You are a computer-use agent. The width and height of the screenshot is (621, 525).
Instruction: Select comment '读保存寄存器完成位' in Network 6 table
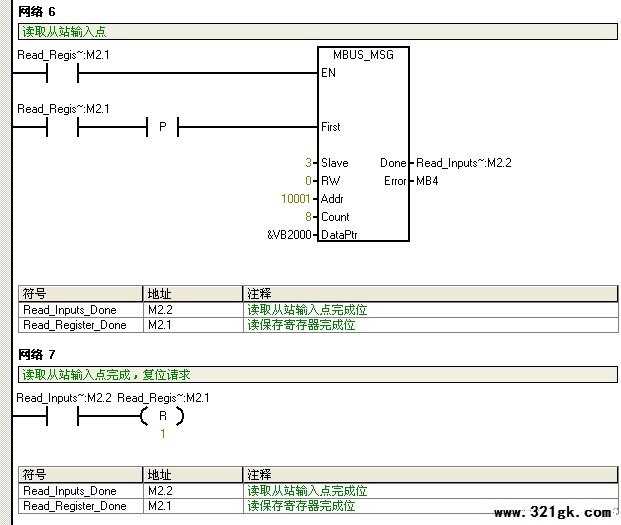pyautogui.click(x=301, y=325)
